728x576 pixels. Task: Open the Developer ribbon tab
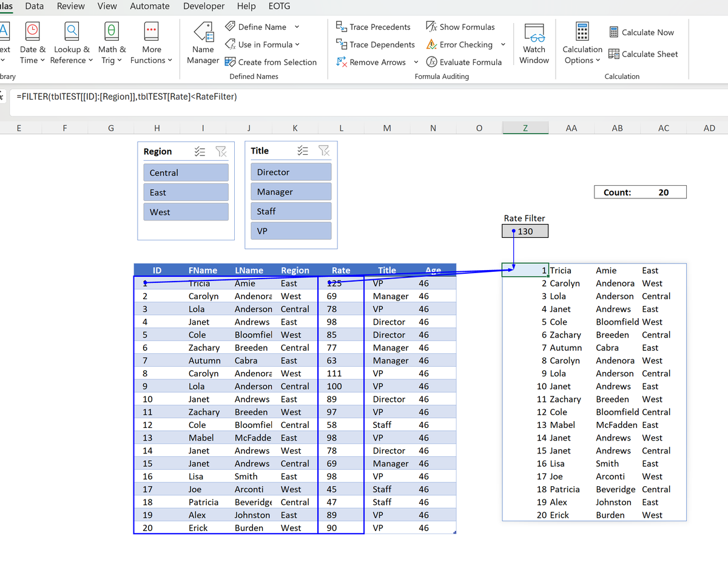pos(204,6)
